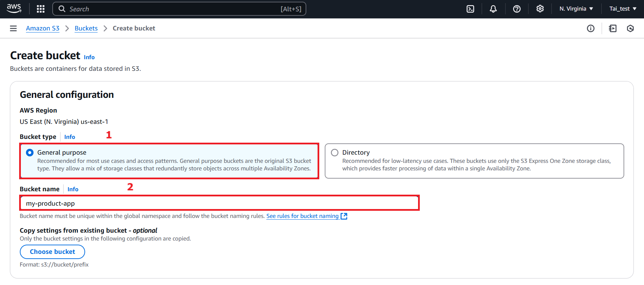The image size is (644, 285).
Task: Go to the Buckets breadcrumb
Action: point(86,28)
